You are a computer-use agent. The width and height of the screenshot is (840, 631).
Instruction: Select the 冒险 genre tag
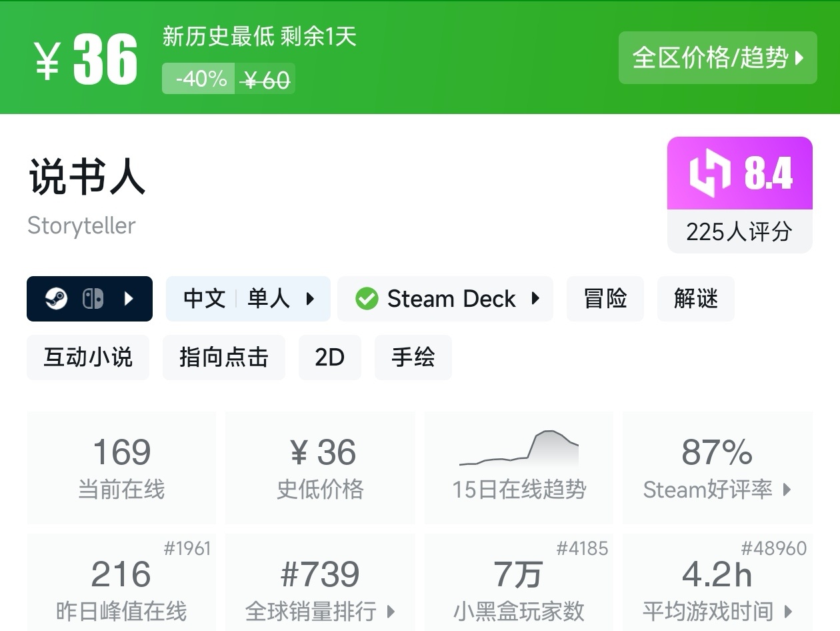tap(605, 299)
